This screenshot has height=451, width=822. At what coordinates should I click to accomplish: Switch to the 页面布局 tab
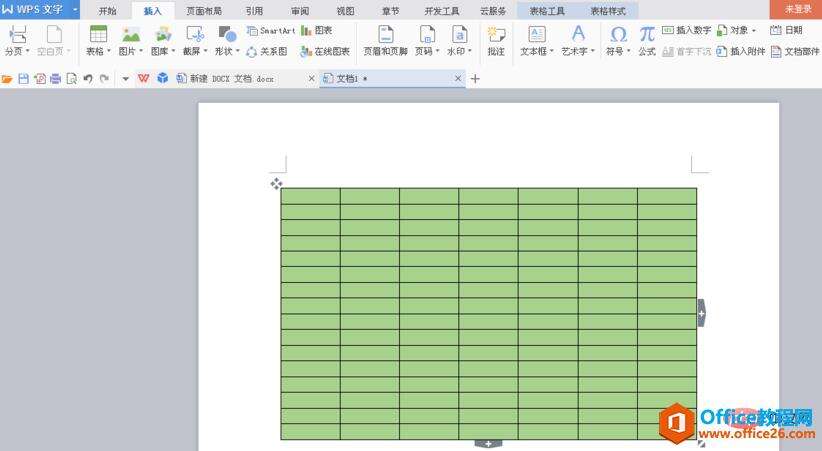204,10
